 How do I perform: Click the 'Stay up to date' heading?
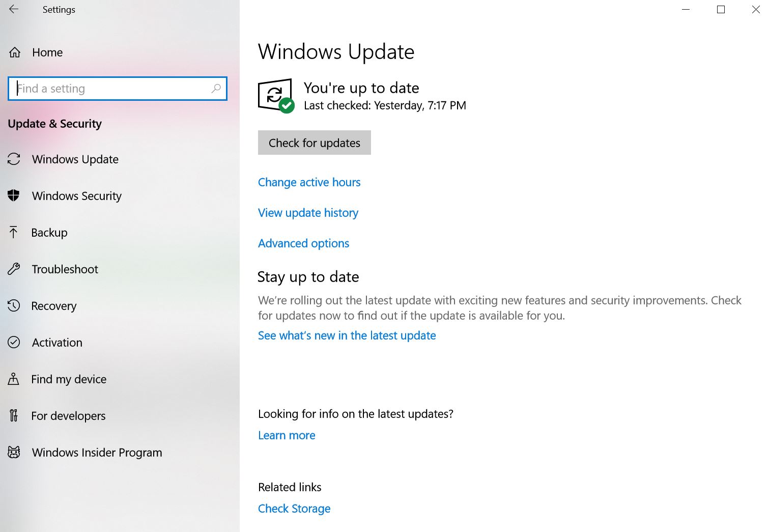(x=308, y=277)
